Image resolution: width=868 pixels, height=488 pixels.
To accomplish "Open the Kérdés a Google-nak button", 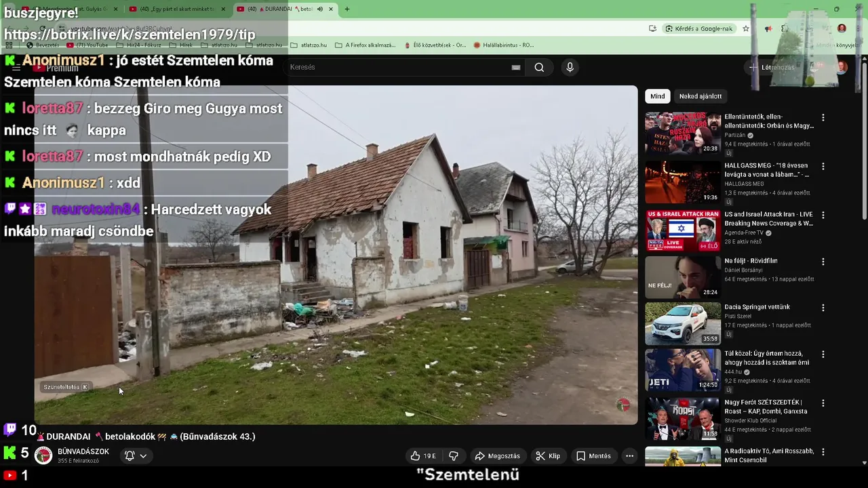I will coord(699,28).
